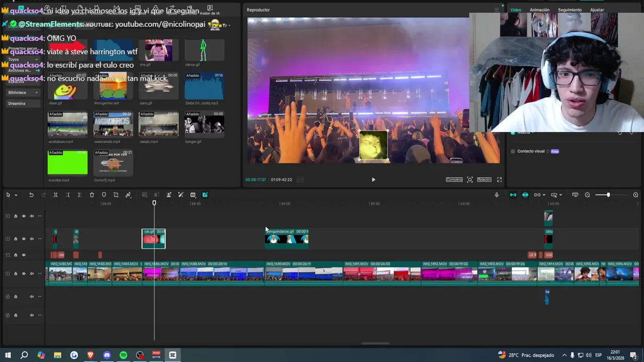Open Brave browser from the taskbar
644x362 pixels.
pyautogui.click(x=91, y=355)
